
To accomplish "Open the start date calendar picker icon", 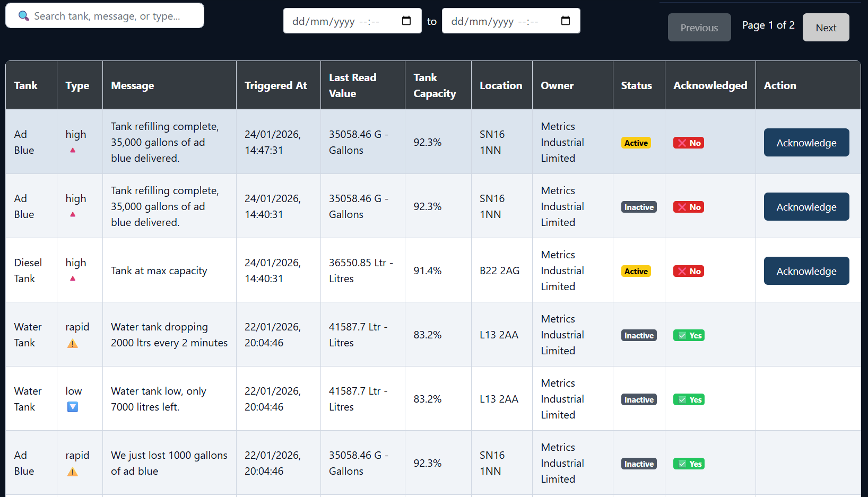I will point(406,20).
